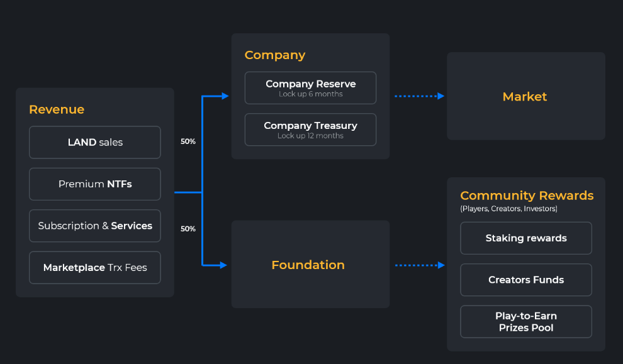Click the Revenue heading

pyautogui.click(x=57, y=109)
